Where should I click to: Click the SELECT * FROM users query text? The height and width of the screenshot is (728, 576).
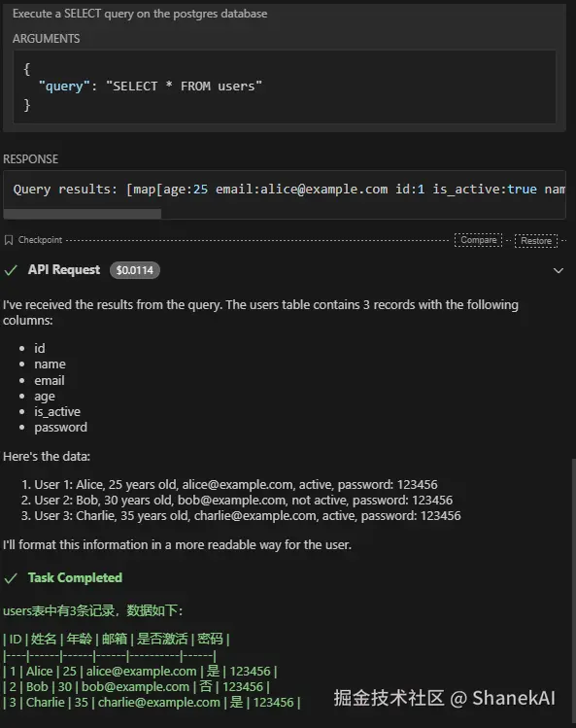point(185,87)
